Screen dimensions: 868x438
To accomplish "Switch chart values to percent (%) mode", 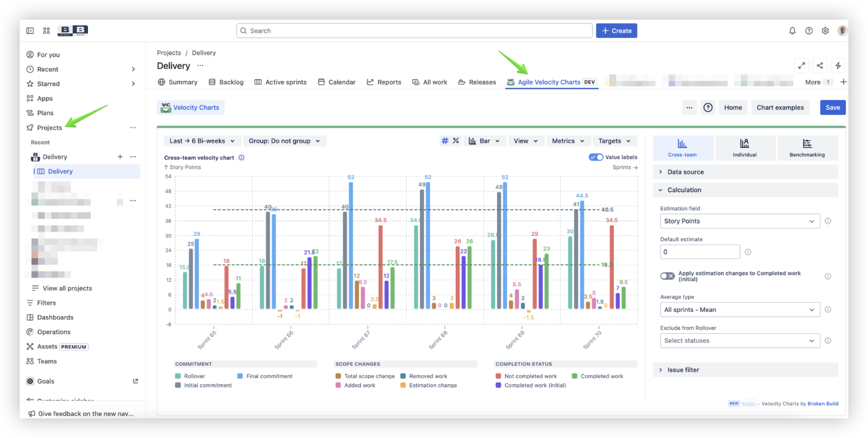I will (456, 141).
